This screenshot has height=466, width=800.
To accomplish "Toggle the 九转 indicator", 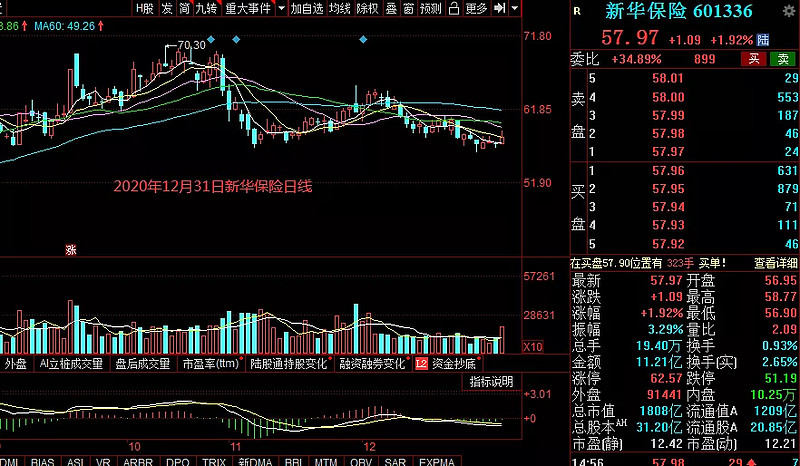I will tap(207, 8).
